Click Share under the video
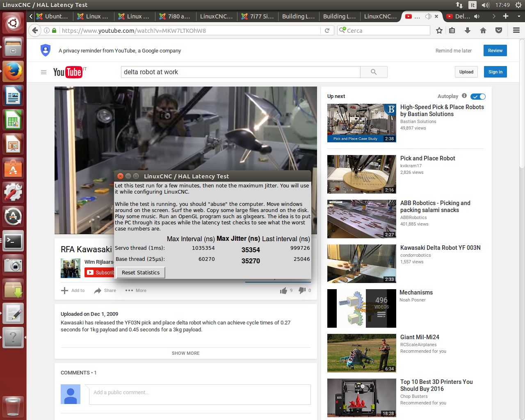Screen dimensions: 525x420 point(105,290)
